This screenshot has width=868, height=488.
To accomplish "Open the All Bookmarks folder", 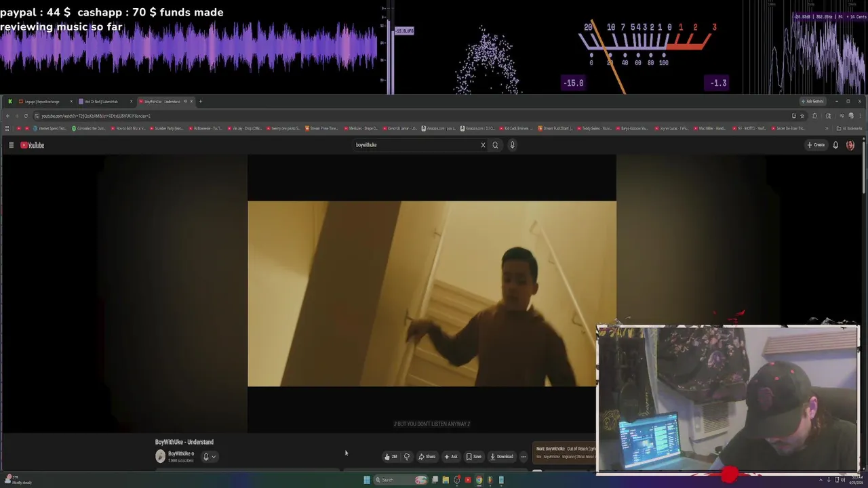I will click(850, 128).
